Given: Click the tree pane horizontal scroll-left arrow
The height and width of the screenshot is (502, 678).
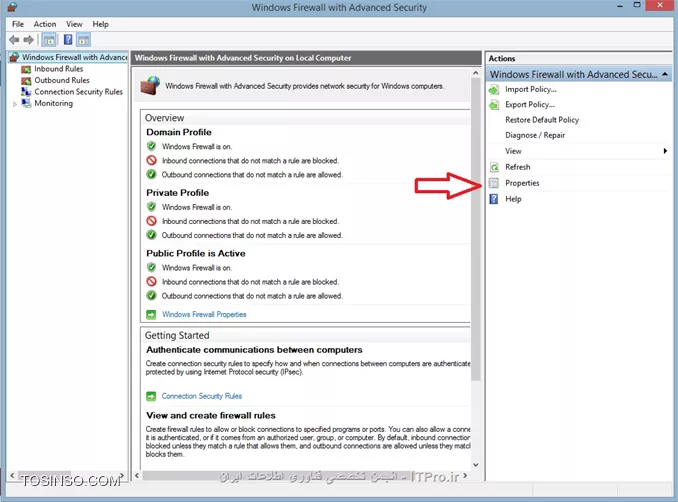Looking at the screenshot, I should [x=12, y=476].
